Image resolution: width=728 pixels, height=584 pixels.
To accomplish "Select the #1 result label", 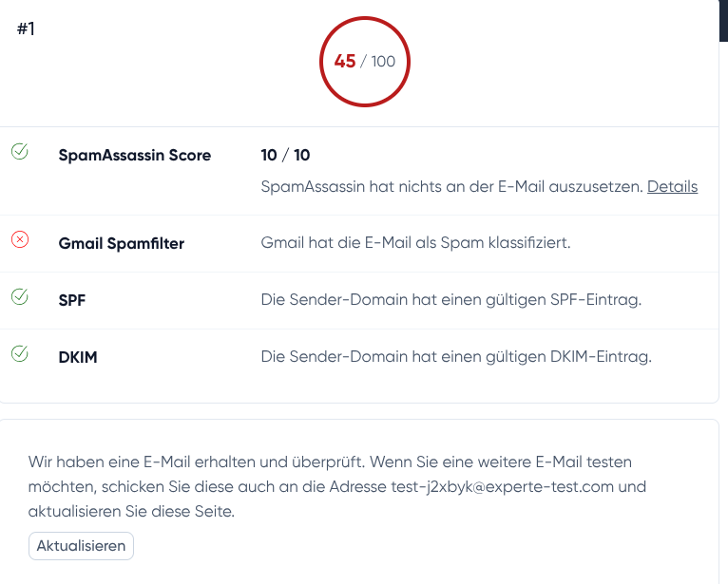I will click(26, 28).
